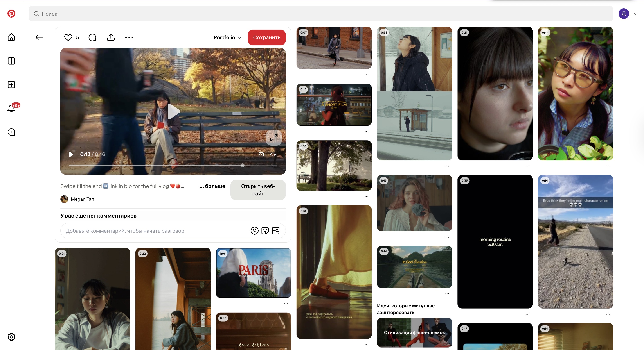Screen dimensions: 644x350
Task: Open the notifications bell icon
Action: pos(11,108)
